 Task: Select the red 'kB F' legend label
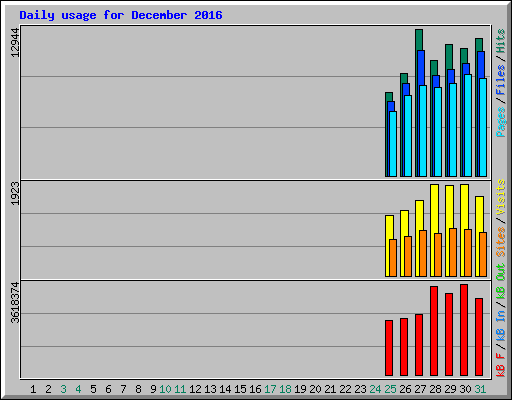point(500,365)
